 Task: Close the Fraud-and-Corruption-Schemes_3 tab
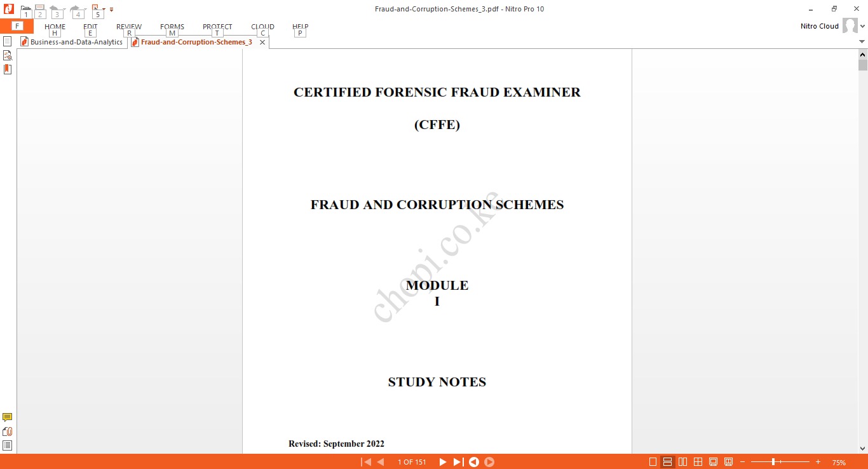pos(262,42)
